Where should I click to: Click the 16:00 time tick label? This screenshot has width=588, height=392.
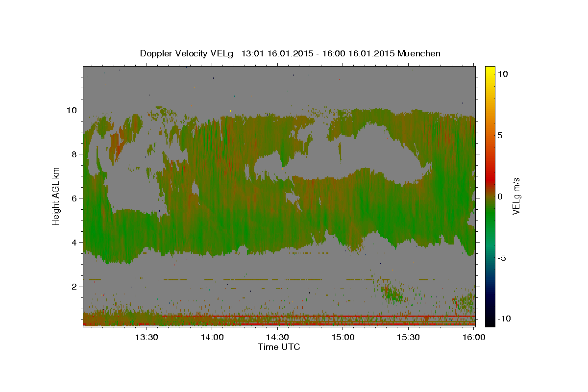(x=473, y=337)
